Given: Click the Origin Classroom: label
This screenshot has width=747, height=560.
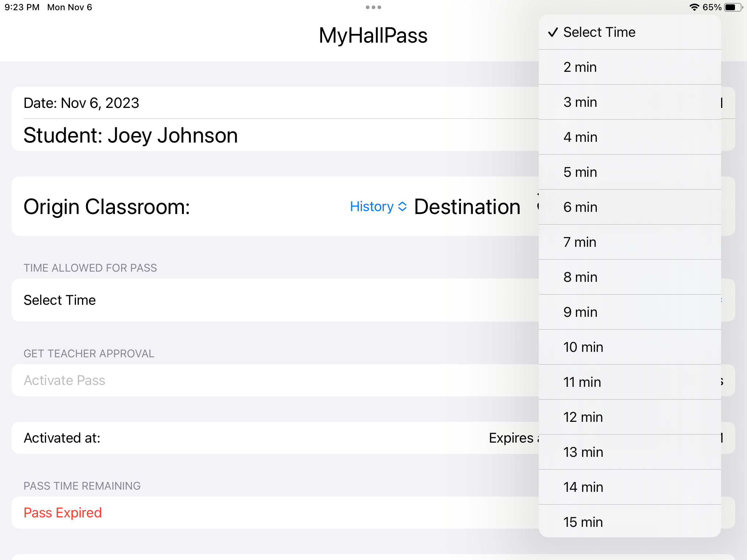Looking at the screenshot, I should click(107, 207).
